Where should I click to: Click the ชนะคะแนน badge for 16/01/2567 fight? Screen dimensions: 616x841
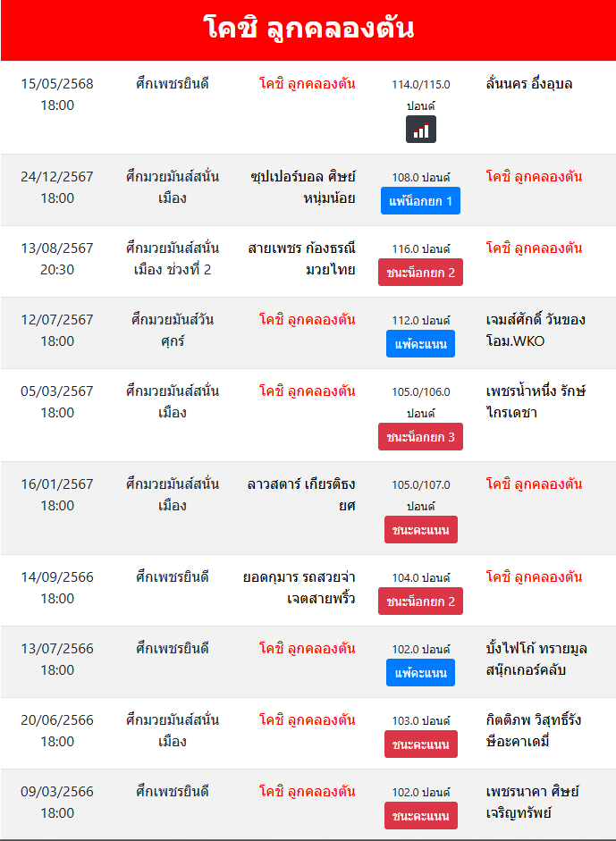point(421,529)
